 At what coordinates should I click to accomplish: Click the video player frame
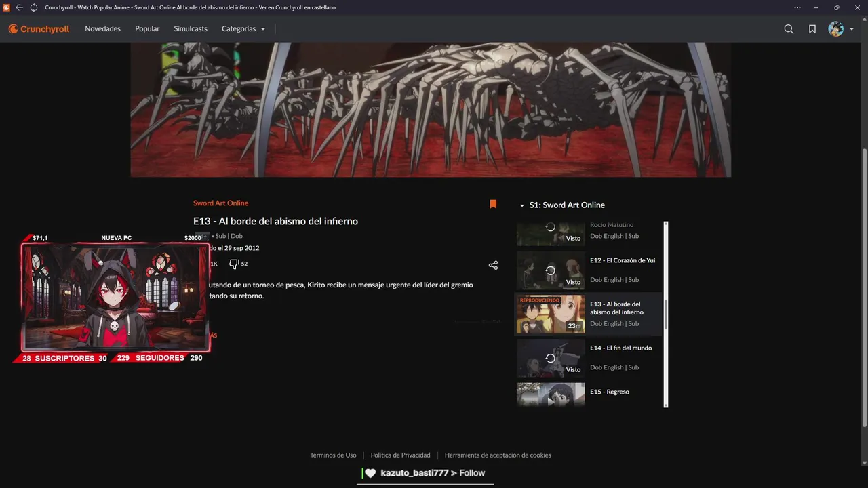[431, 110]
